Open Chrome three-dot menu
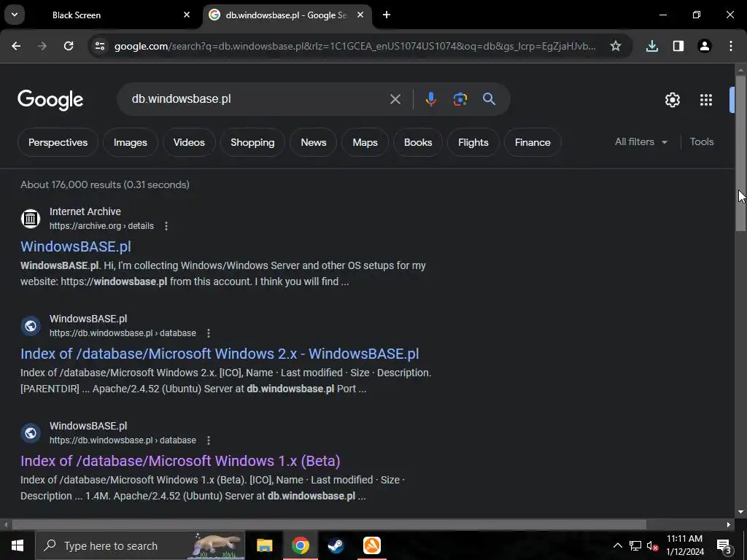 point(731,46)
